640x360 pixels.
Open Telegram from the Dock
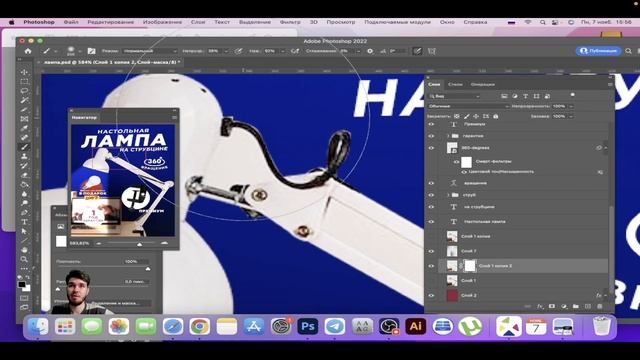(335, 327)
